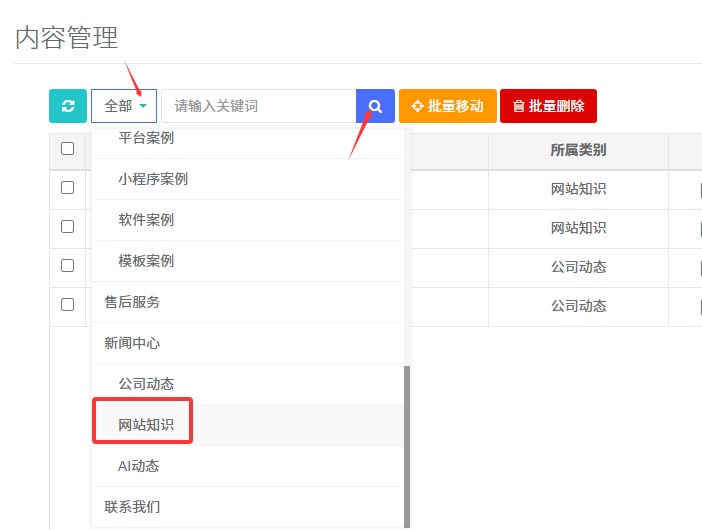Click the dropdown list's vertical scrollbar
702x530 pixels.
click(x=407, y=445)
